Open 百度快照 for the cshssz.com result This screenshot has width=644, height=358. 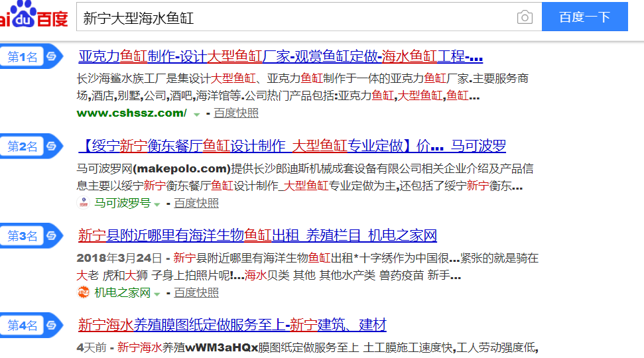(236, 113)
